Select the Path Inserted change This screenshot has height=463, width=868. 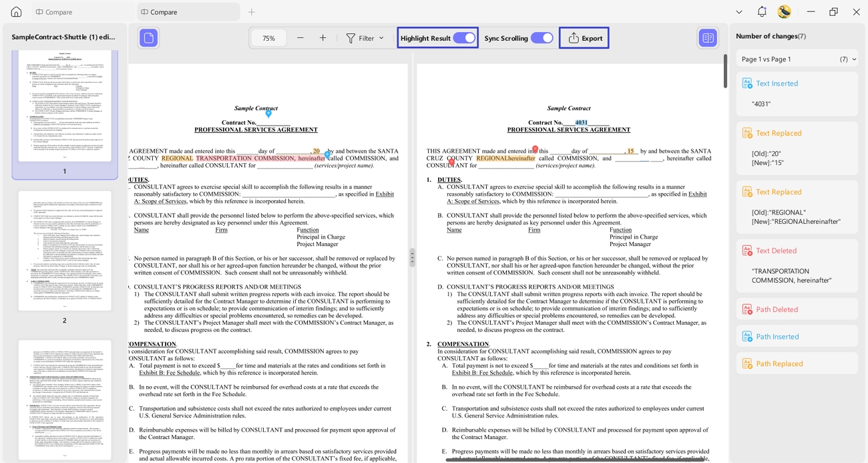(797, 337)
